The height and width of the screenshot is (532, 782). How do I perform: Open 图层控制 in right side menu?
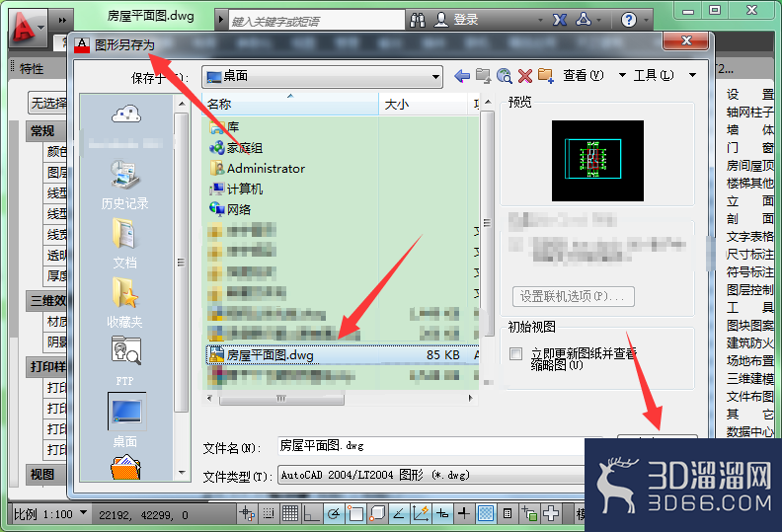click(749, 290)
